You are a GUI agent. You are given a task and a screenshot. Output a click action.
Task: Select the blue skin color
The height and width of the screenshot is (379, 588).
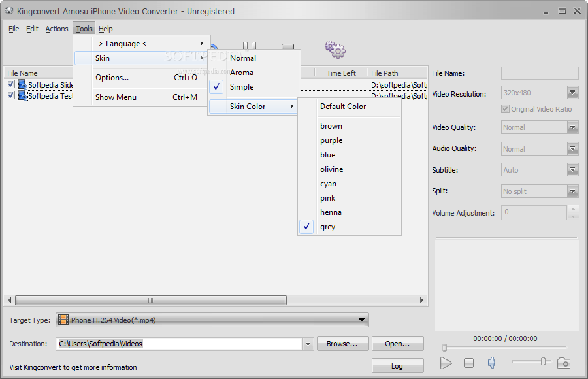350,155
